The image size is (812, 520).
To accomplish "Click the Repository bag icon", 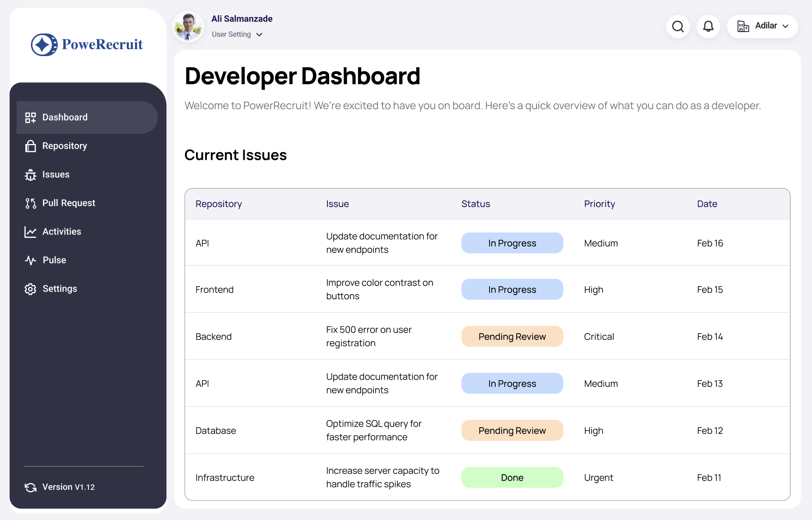I will (30, 146).
